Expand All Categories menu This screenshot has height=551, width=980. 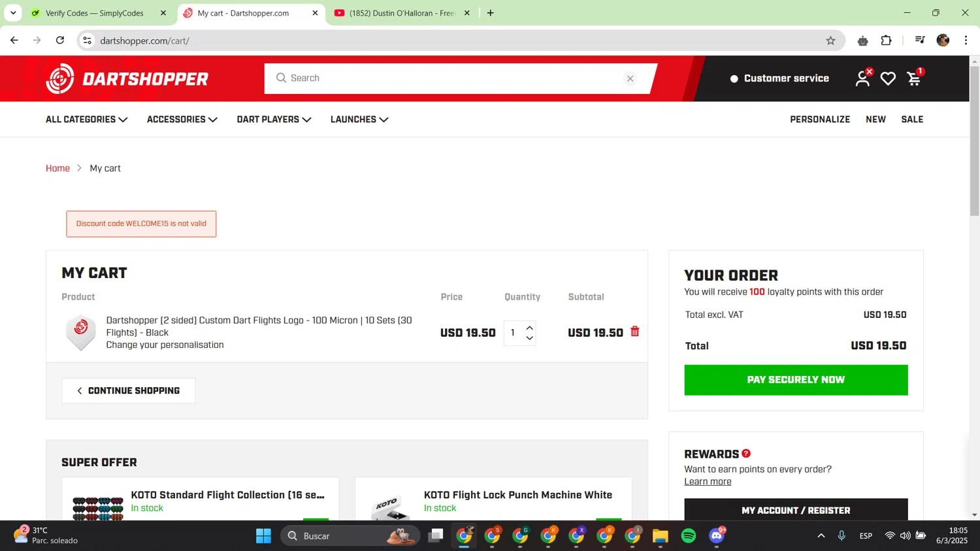pyautogui.click(x=86, y=119)
